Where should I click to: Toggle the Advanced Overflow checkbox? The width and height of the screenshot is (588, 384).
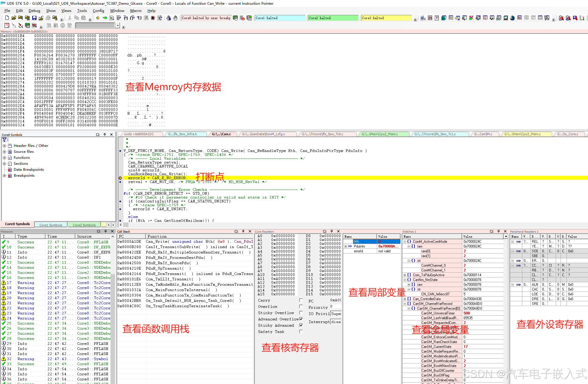tap(301, 319)
